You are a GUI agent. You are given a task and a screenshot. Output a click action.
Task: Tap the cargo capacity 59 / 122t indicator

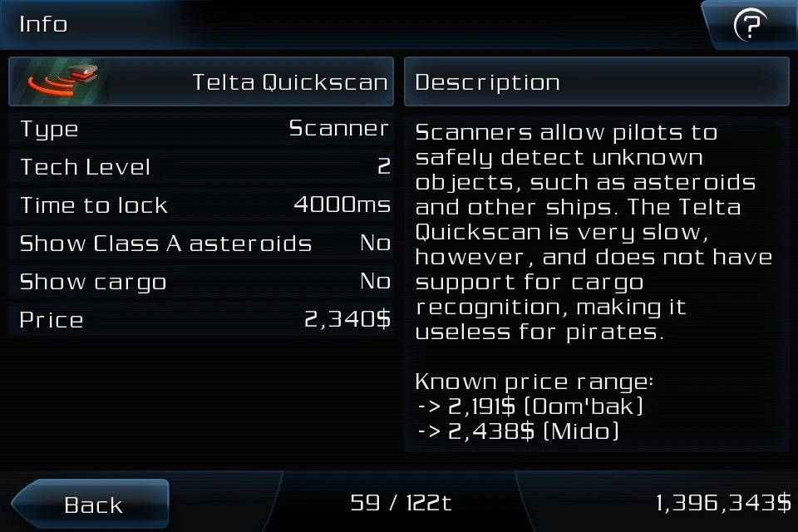click(401, 503)
